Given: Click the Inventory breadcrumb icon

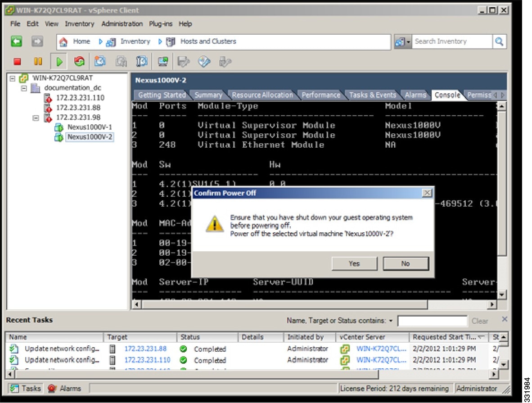Looking at the screenshot, I should pyautogui.click(x=111, y=42).
